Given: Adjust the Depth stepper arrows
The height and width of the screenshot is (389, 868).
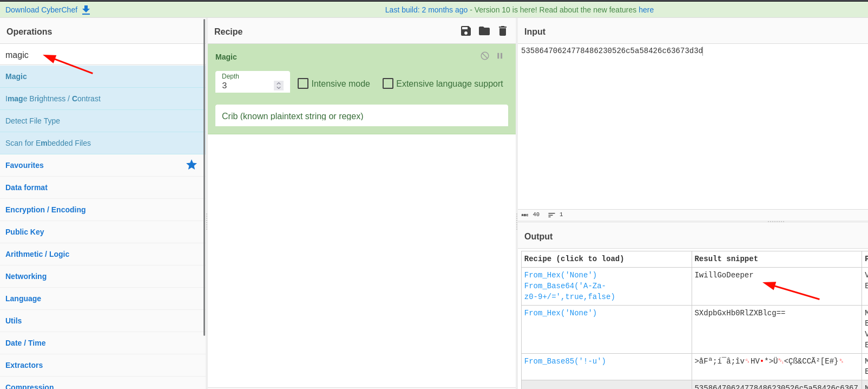Looking at the screenshot, I should (279, 86).
